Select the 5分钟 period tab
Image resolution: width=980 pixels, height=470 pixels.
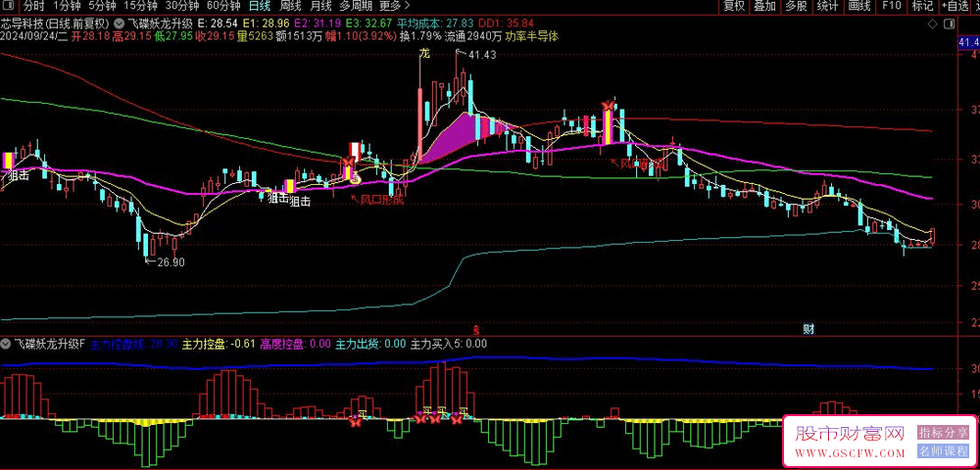click(101, 6)
